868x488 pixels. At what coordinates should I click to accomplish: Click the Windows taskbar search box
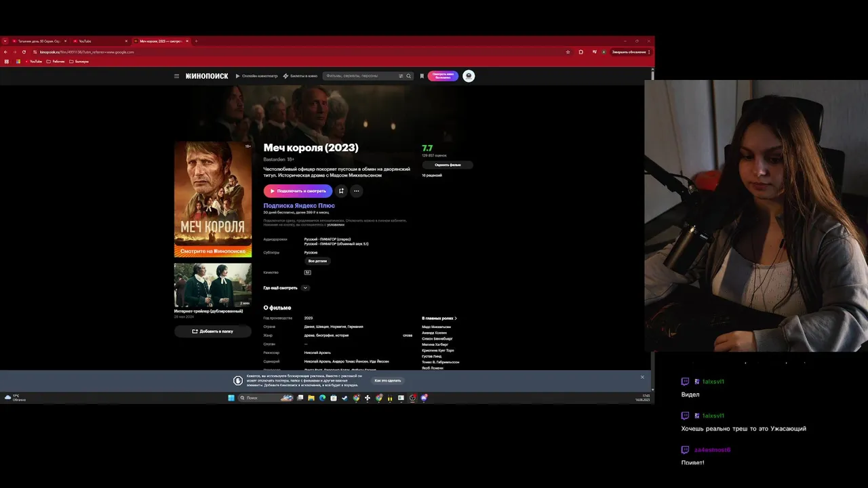coord(265,398)
